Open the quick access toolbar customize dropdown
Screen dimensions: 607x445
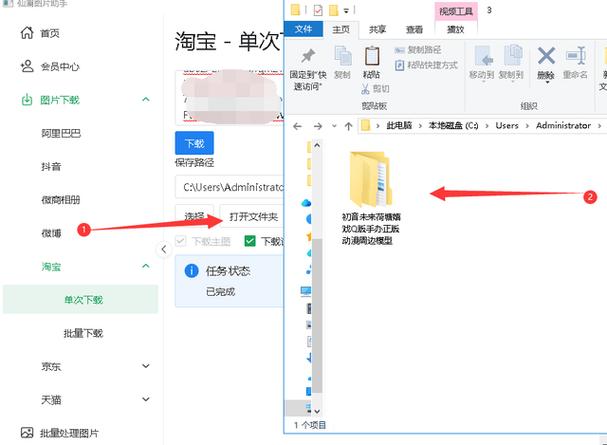[x=346, y=10]
